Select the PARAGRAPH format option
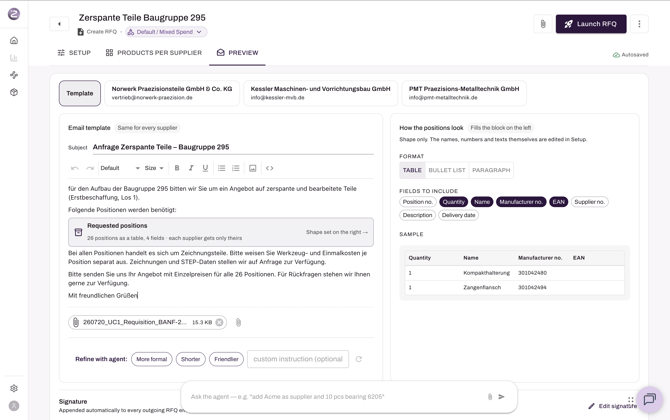This screenshot has height=420, width=670. point(491,170)
